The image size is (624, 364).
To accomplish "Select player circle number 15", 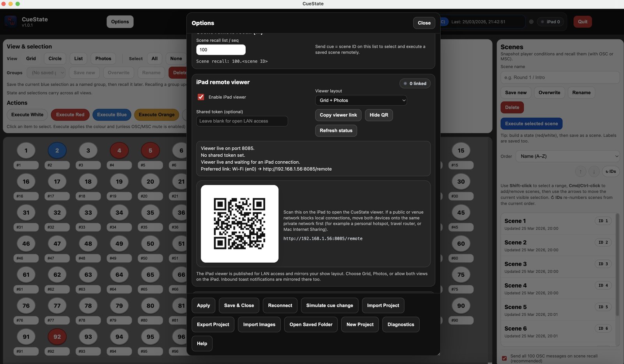I will pos(461,150).
